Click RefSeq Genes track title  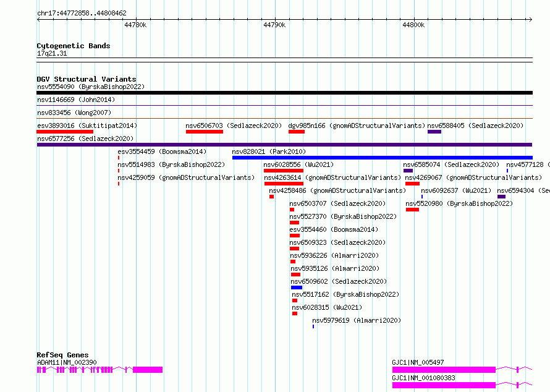62,355
